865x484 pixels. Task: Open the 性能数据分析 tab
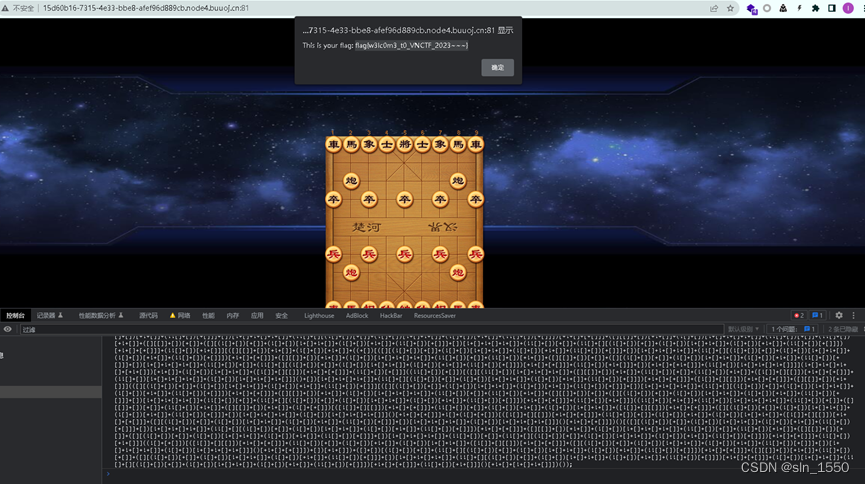[x=101, y=316]
